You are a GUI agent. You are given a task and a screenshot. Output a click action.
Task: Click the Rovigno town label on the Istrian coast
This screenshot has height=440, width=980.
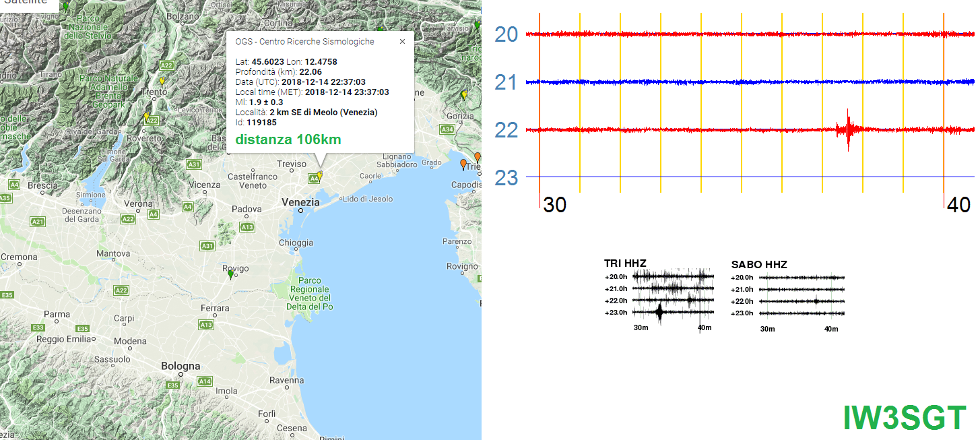pyautogui.click(x=461, y=265)
